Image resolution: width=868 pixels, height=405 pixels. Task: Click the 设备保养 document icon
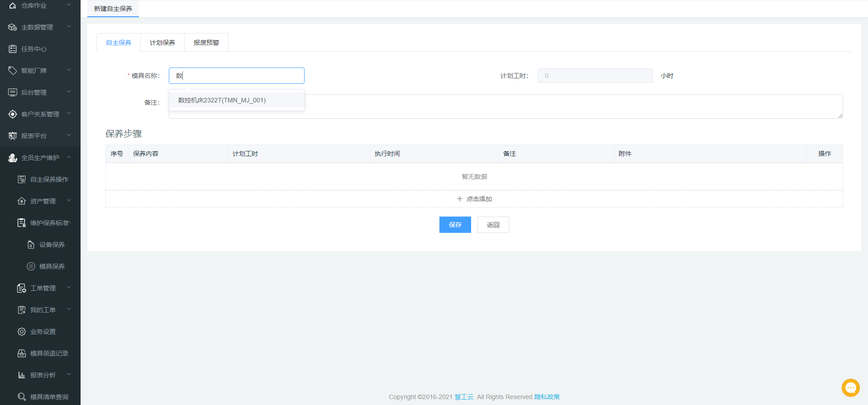pos(31,245)
